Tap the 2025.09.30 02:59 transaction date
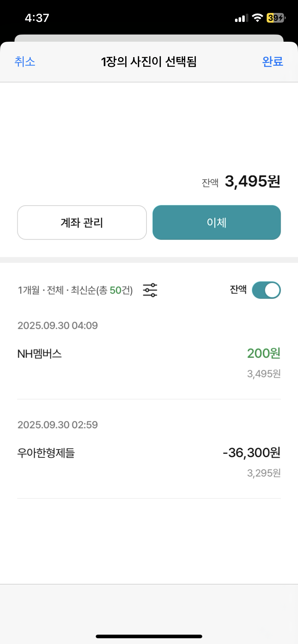This screenshot has width=298, height=644. point(58,425)
